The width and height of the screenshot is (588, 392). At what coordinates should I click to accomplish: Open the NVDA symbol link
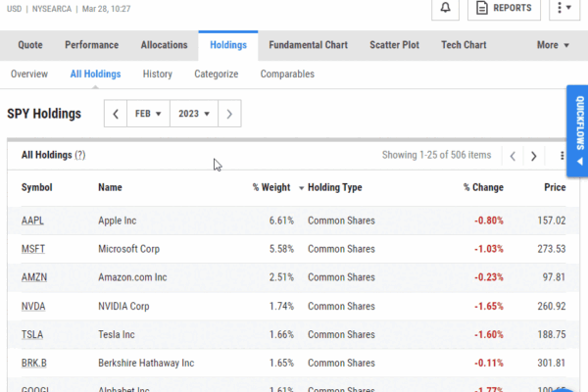33,306
